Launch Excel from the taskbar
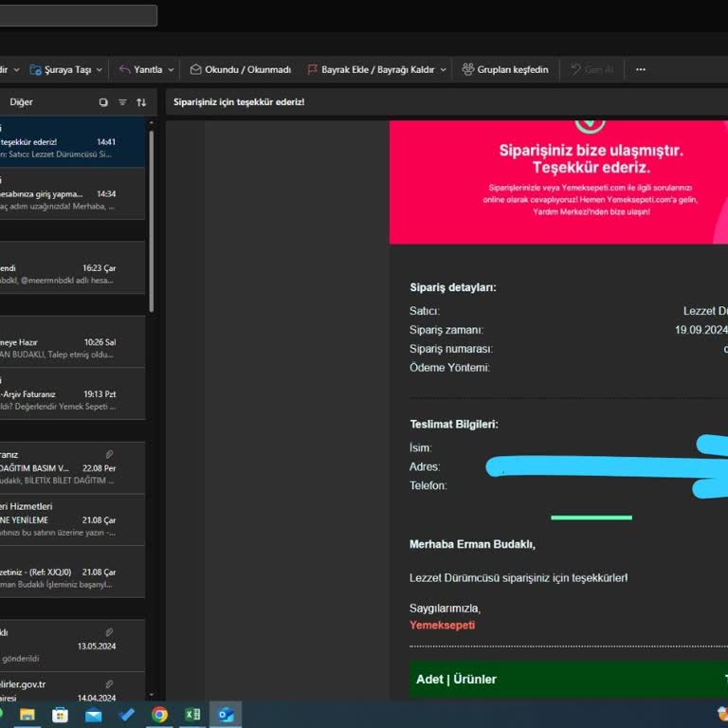This screenshot has width=728, height=728. coord(192,715)
